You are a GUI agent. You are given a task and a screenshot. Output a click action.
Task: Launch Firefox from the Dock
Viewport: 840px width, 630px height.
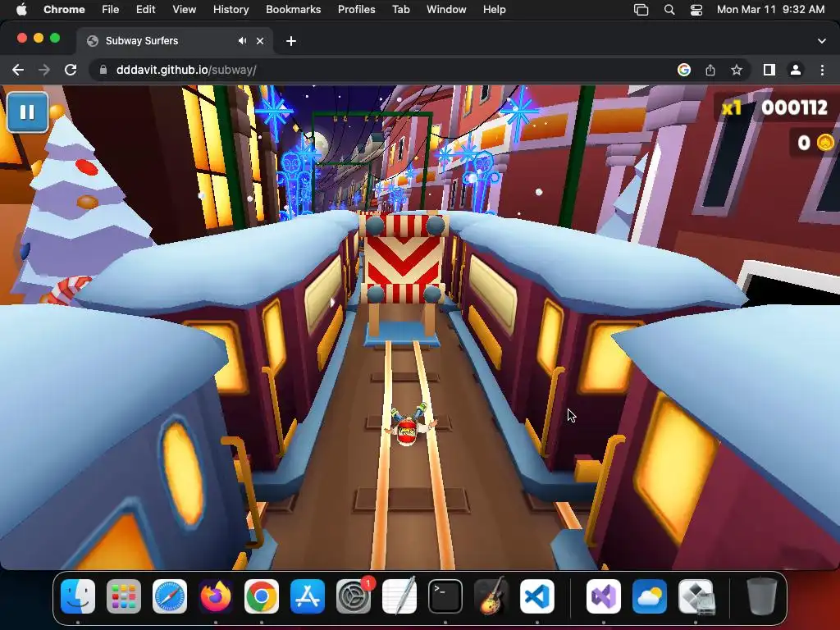[x=216, y=596]
